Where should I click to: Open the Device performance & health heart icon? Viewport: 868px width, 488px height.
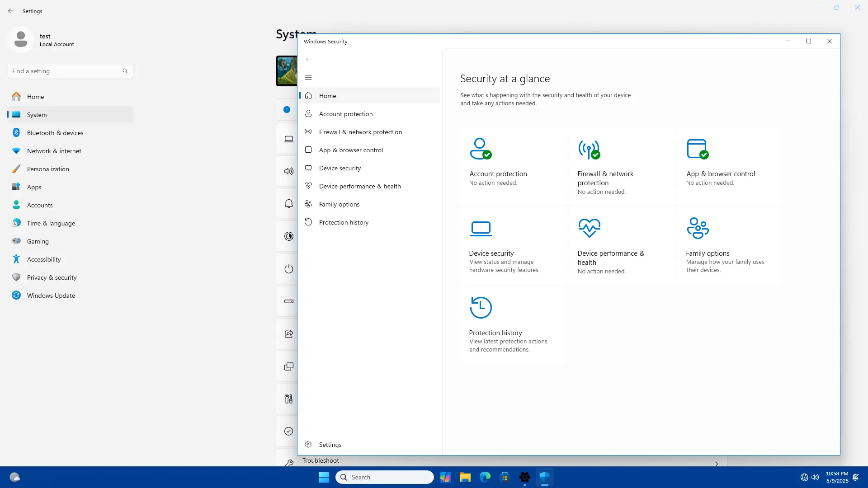tap(589, 228)
